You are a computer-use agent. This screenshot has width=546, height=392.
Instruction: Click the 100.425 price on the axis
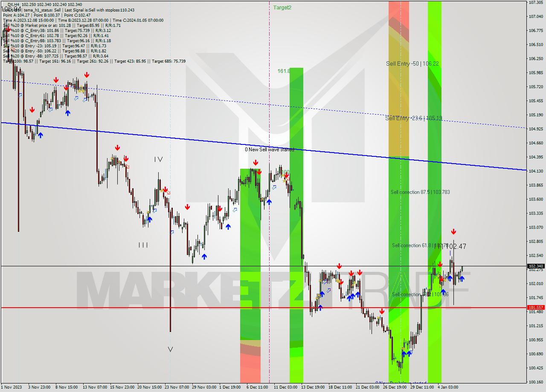click(536, 368)
